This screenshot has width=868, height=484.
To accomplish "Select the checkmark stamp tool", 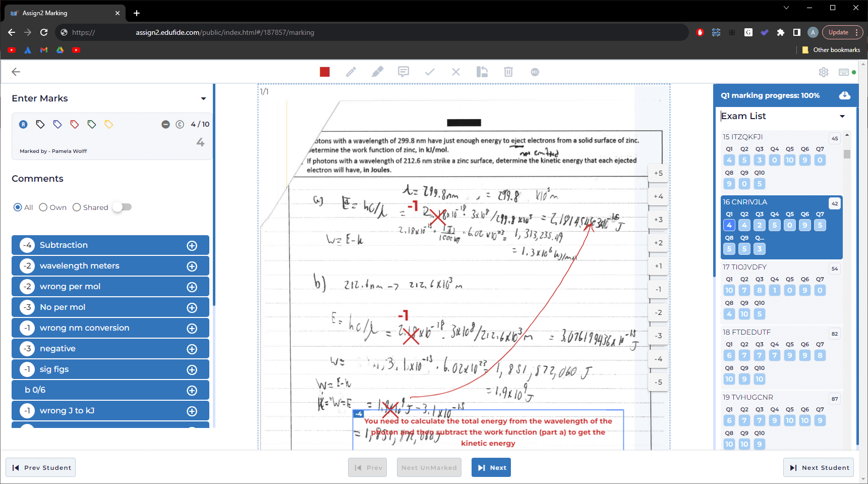I will [x=430, y=72].
